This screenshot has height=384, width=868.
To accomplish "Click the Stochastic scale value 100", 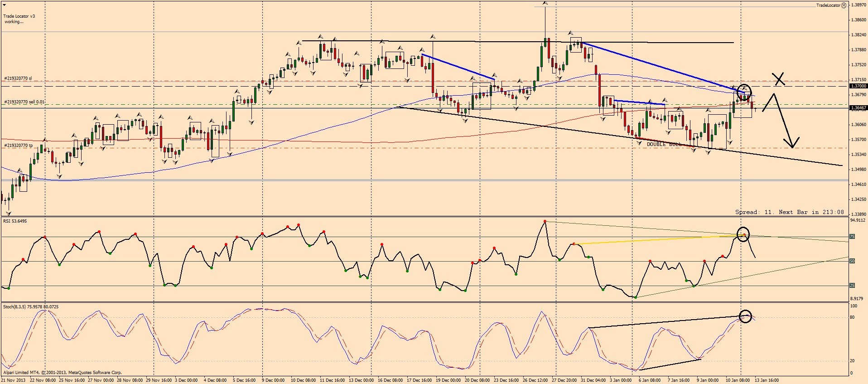I will pyautogui.click(x=854, y=306).
